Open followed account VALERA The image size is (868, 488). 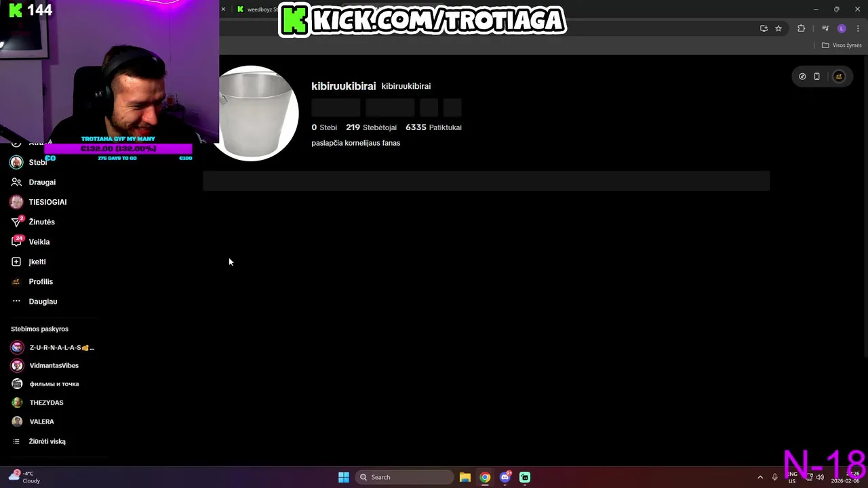pyautogui.click(x=33, y=422)
